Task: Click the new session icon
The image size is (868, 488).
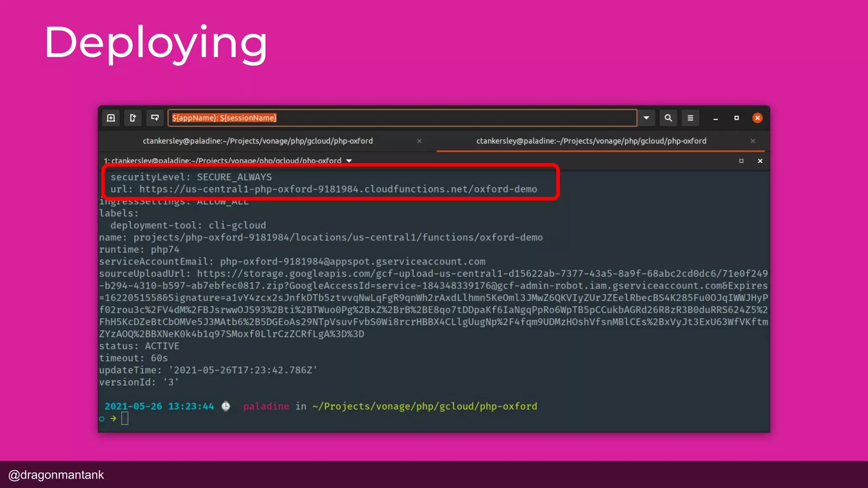Action: pos(111,118)
